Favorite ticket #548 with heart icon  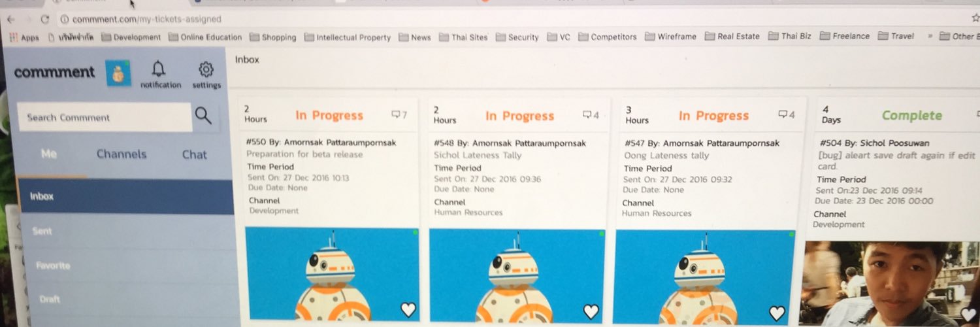[591, 311]
